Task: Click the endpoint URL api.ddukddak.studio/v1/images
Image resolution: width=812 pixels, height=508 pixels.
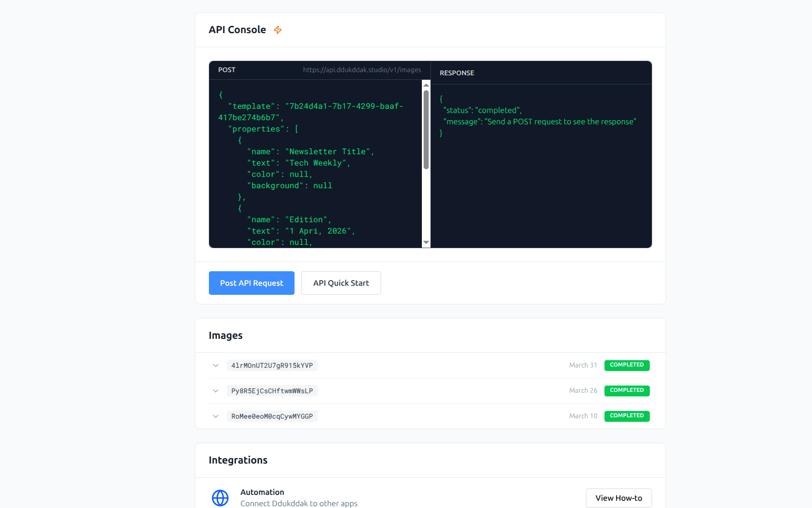Action: coord(362,70)
